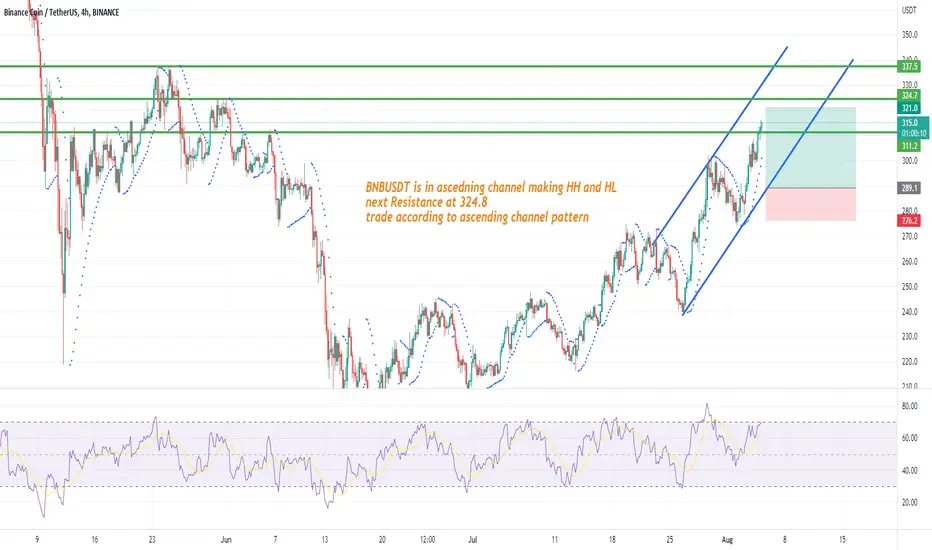The image size is (932, 550).
Task: Click the 60.00 RSI axis value
Action: pyautogui.click(x=909, y=438)
